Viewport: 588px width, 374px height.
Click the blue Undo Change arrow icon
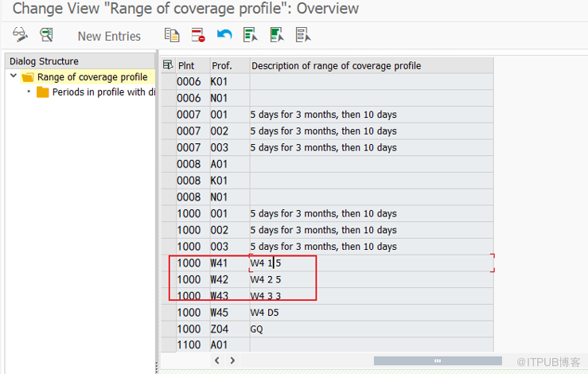[224, 35]
